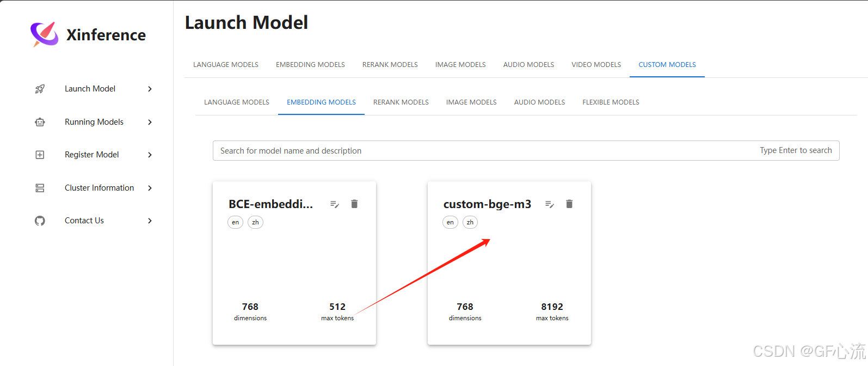Click the zh tag on custom-bge-m3 card

[x=470, y=222]
